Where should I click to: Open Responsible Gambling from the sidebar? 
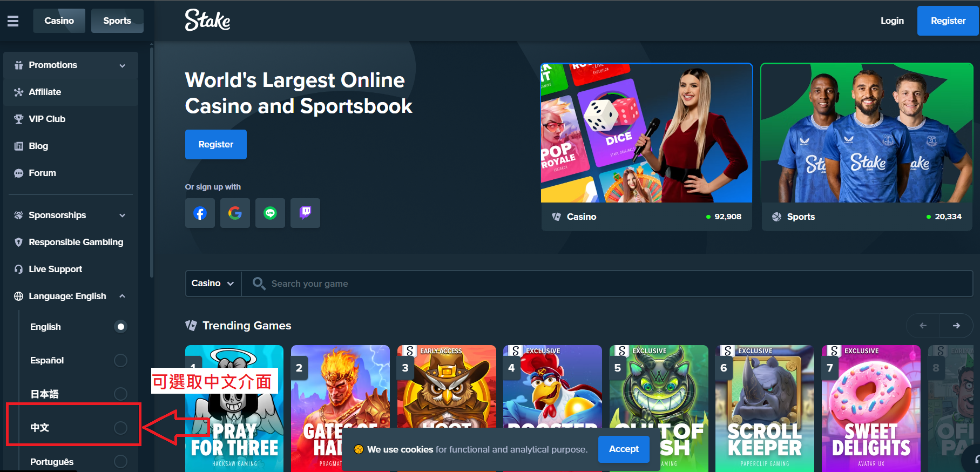point(71,242)
